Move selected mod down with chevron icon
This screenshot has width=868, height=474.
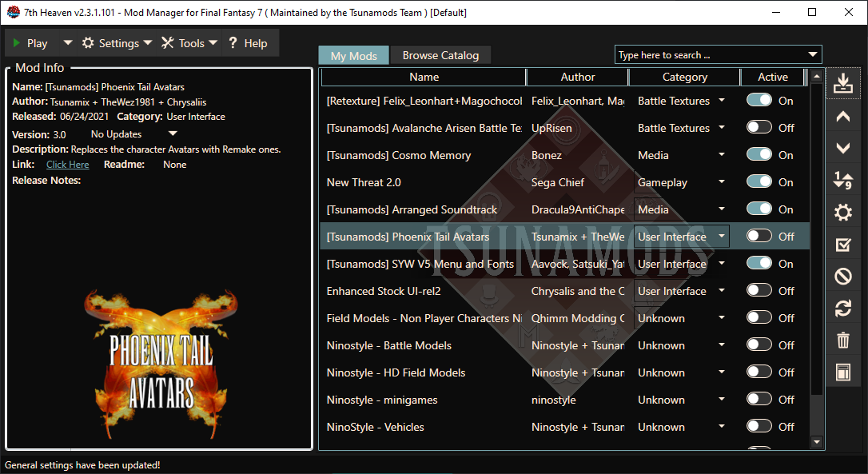[842, 148]
